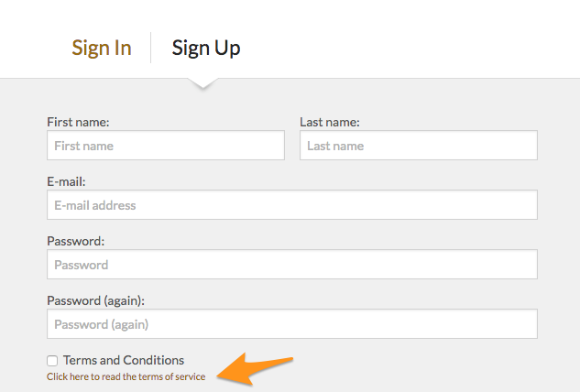
Task: Switch to the Sign In tab
Action: point(102,48)
